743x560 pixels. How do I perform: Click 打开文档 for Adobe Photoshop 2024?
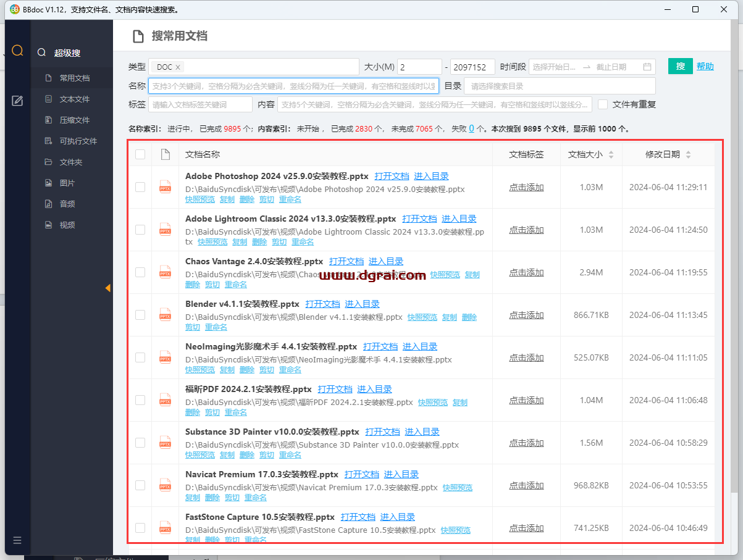392,176
